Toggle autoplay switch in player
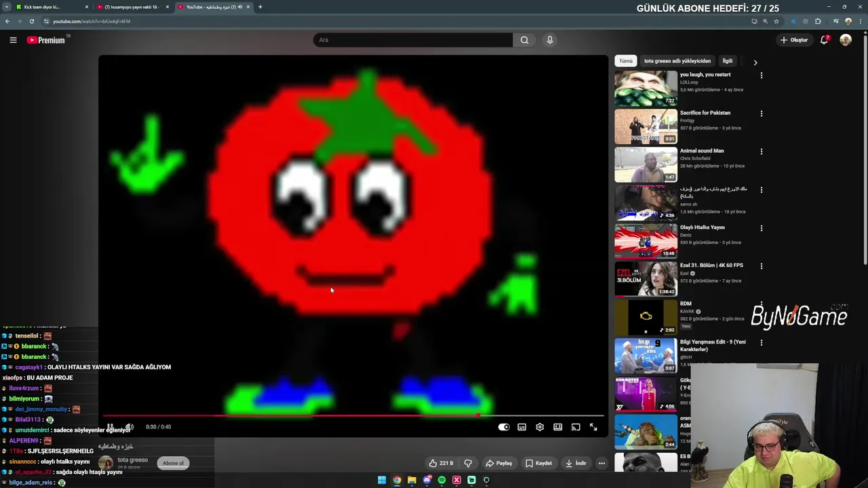Viewport: 868px width, 488px height. [504, 427]
